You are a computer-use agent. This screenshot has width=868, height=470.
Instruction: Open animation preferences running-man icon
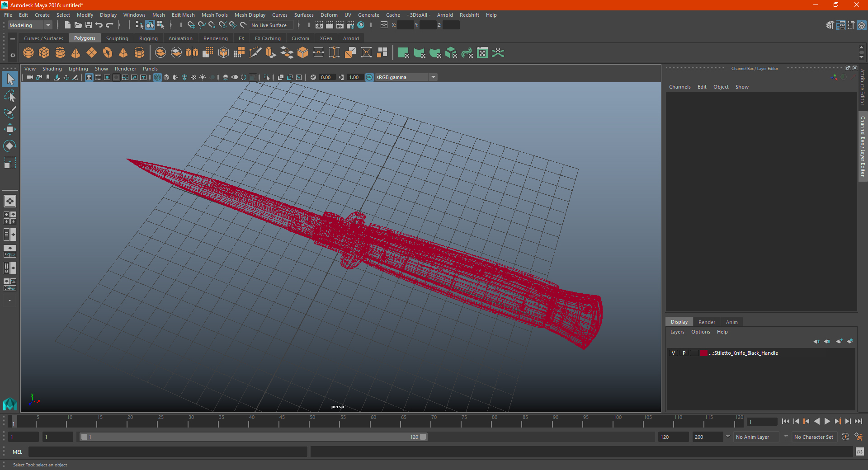859,437
